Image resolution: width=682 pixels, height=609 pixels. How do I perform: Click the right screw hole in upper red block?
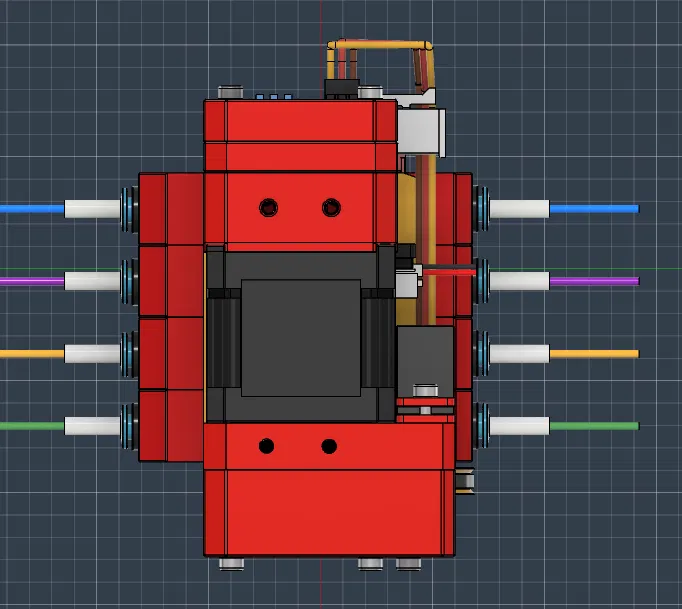click(331, 207)
